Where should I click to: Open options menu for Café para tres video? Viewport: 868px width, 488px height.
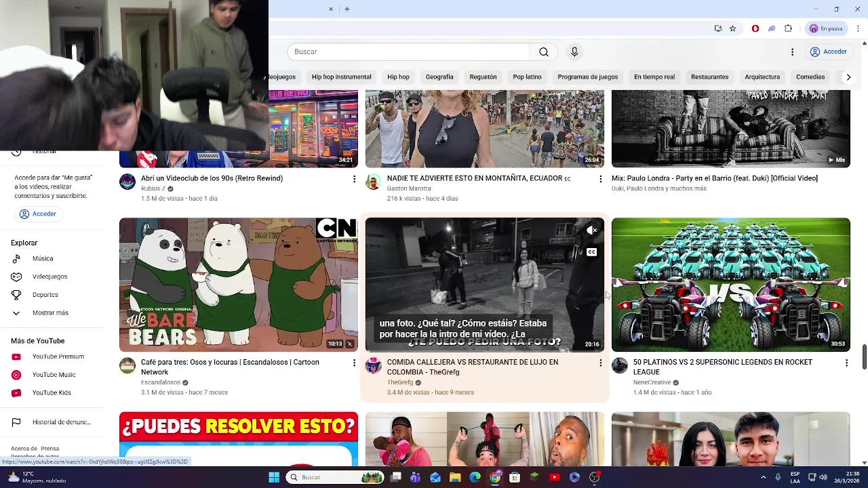(x=354, y=363)
